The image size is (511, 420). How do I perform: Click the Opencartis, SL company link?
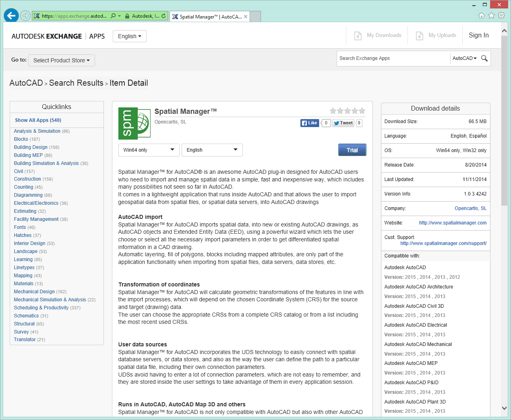point(470,208)
